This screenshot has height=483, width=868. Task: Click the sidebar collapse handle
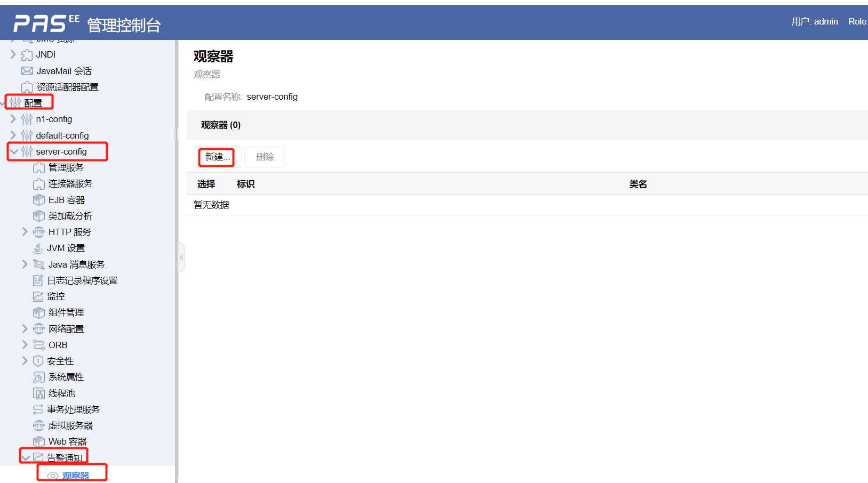[x=181, y=257]
